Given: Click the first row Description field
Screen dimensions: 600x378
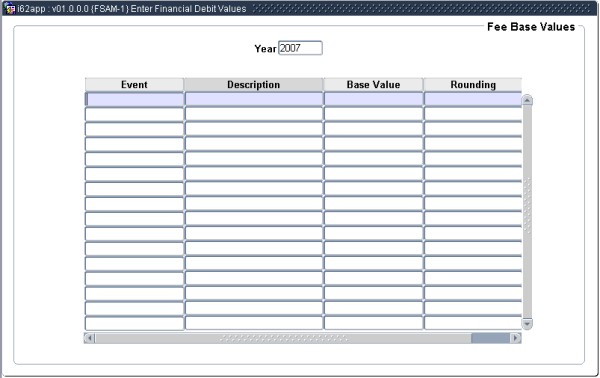Looking at the screenshot, I should (254, 99).
